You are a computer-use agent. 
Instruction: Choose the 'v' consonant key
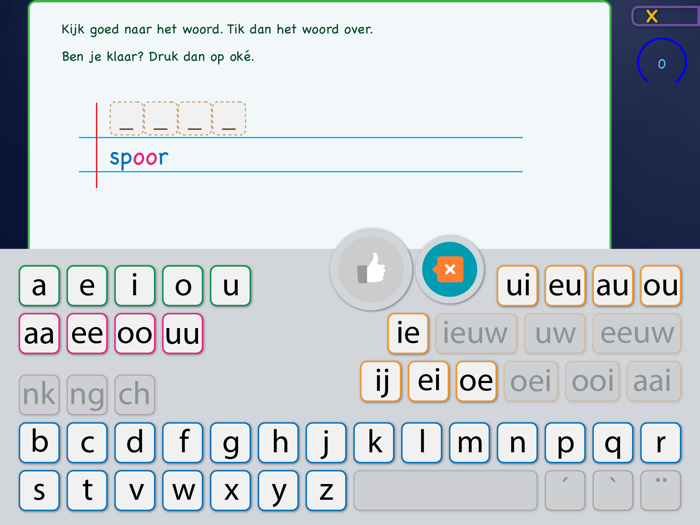(135, 490)
